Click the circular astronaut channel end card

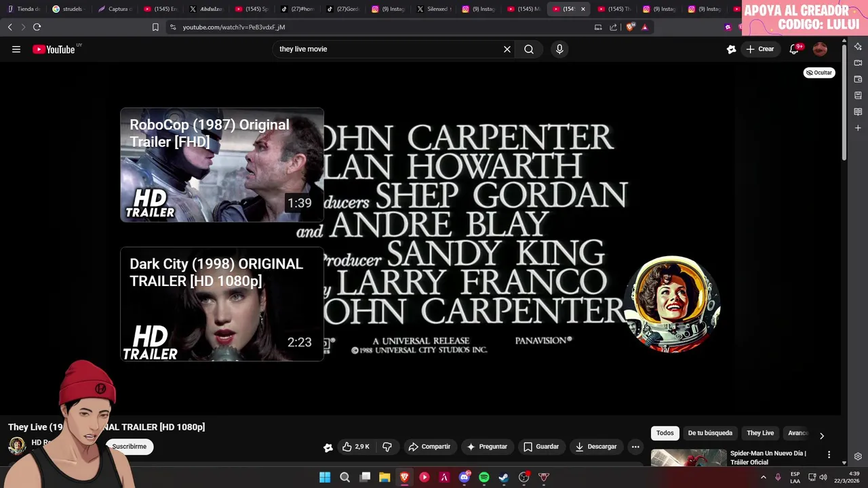672,304
